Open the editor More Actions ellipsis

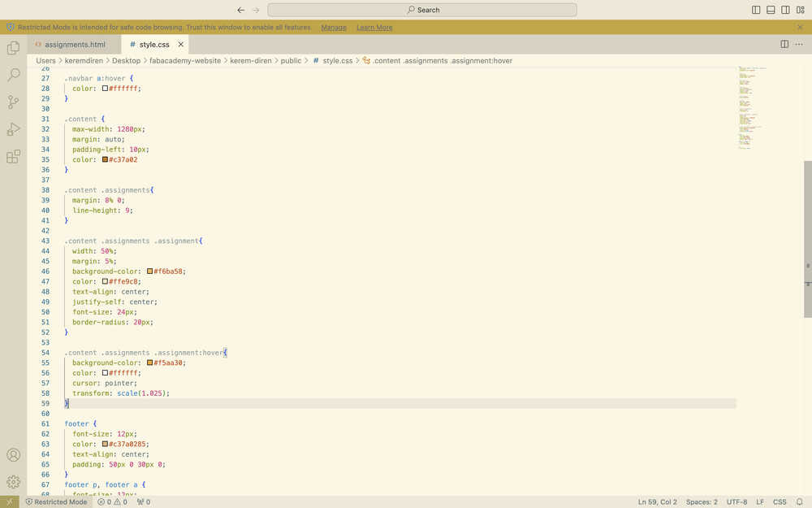pos(799,45)
